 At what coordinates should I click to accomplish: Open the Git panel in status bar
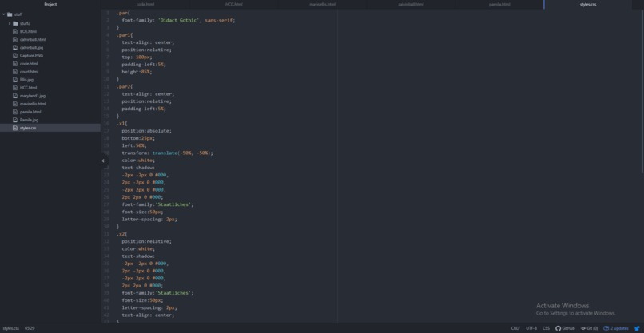pos(589,328)
